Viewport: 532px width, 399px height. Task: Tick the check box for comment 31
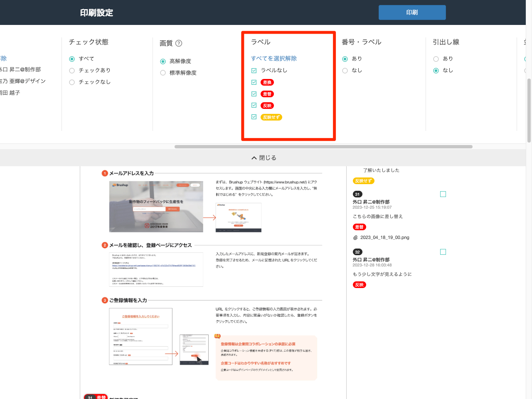coord(443,194)
